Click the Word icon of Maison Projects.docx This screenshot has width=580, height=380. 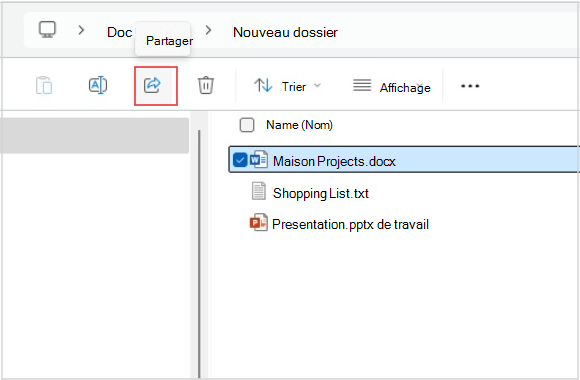click(259, 159)
